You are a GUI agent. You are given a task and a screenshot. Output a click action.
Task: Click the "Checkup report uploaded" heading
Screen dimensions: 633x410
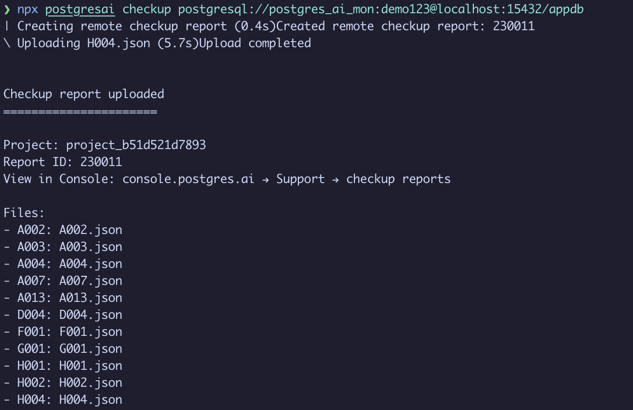pyautogui.click(x=84, y=94)
